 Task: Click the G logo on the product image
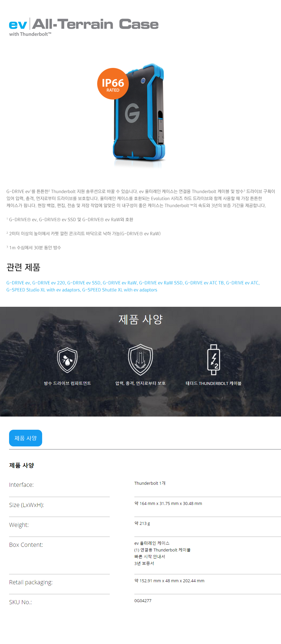(132, 113)
